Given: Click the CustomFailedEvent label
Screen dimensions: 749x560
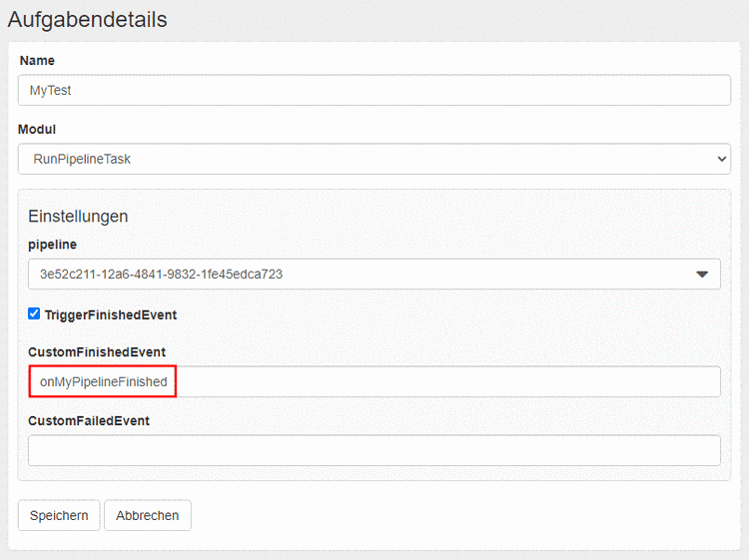Looking at the screenshot, I should (x=88, y=420).
